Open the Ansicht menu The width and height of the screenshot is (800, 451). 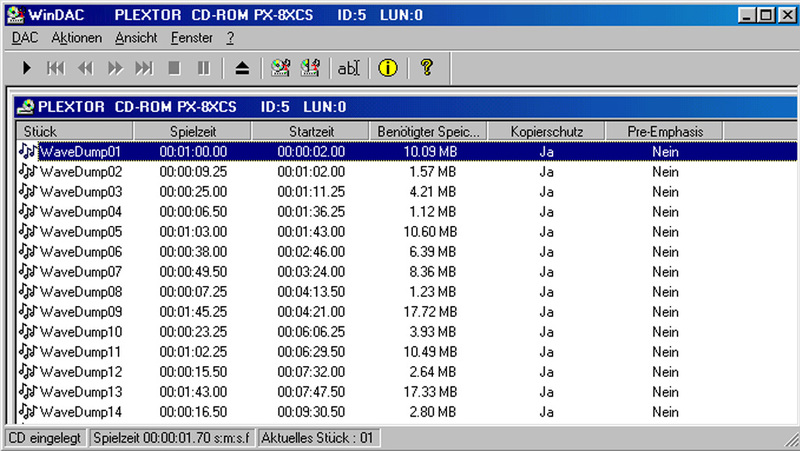136,38
